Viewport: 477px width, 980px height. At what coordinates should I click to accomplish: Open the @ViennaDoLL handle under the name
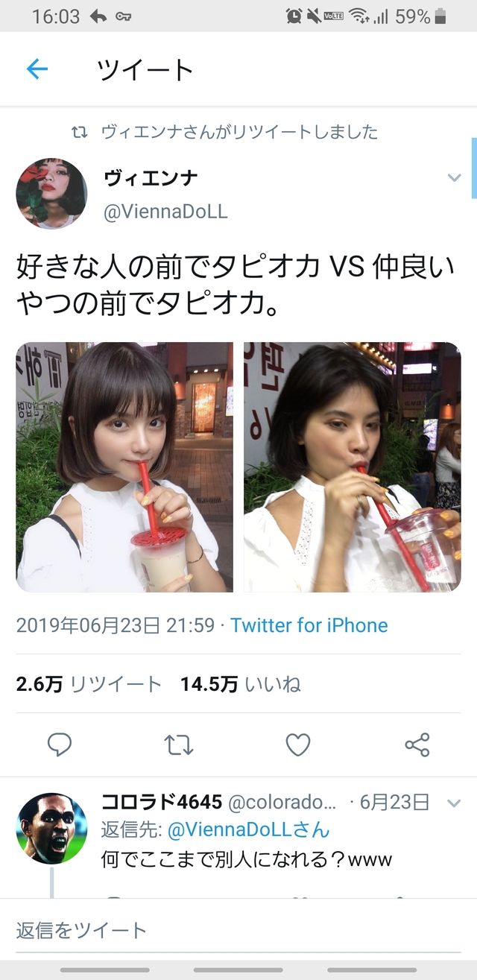point(165,212)
